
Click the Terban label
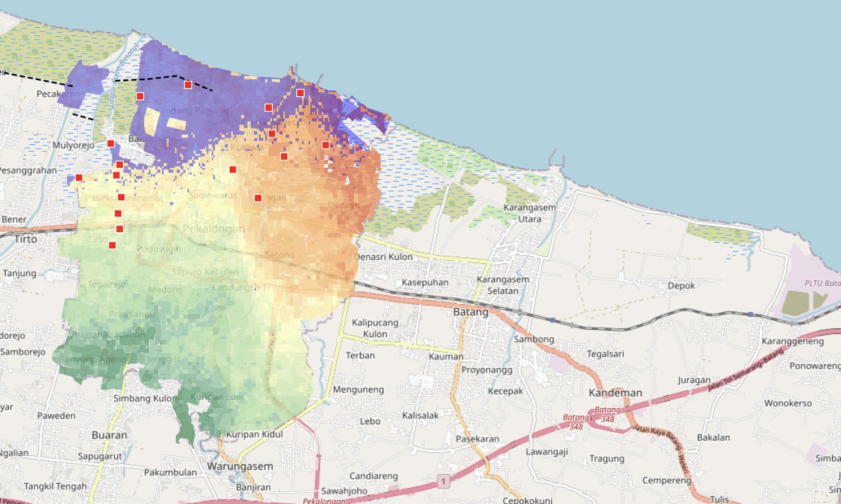pyautogui.click(x=360, y=355)
